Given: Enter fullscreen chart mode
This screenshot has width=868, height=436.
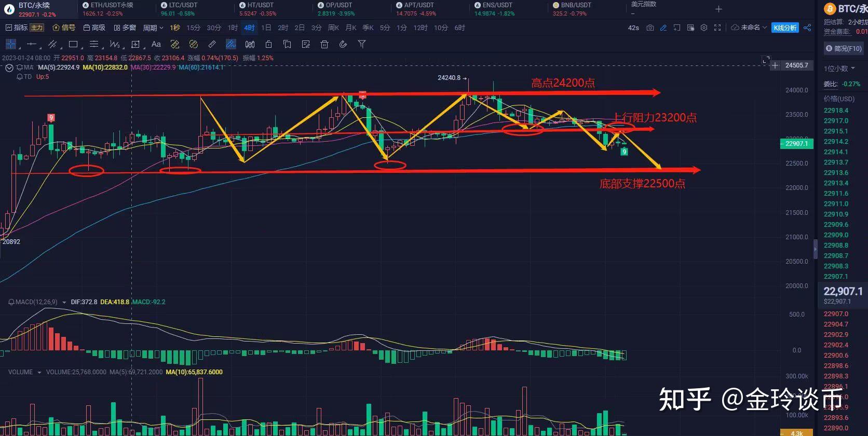Looking at the screenshot, I should click(717, 28).
